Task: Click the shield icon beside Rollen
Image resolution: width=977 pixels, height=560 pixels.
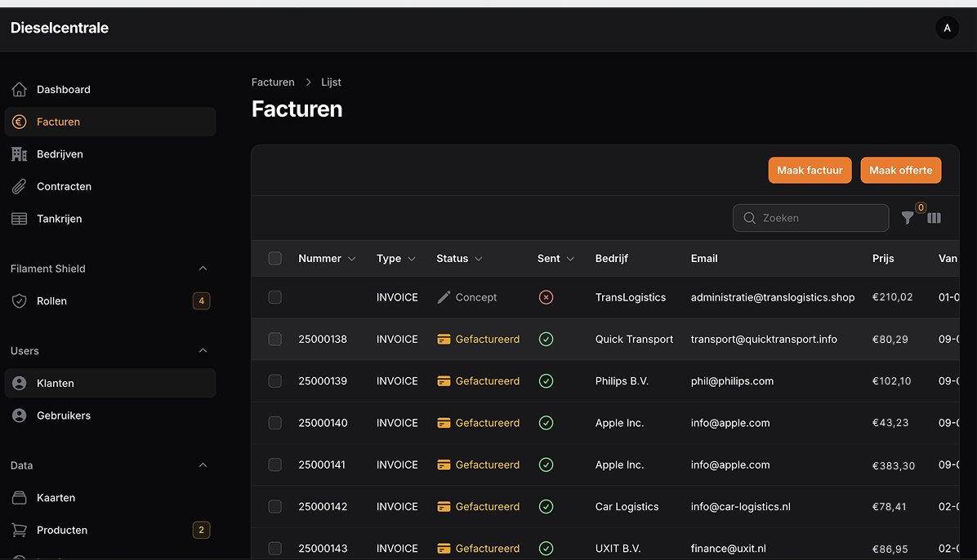Action: tap(20, 301)
